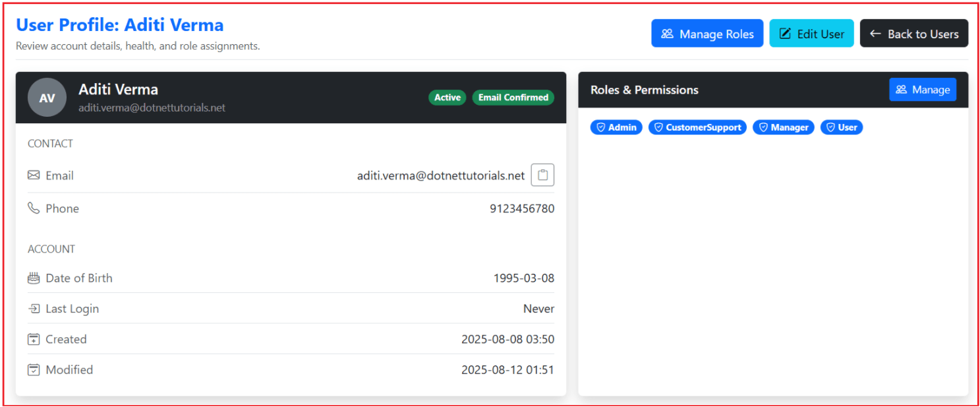Open Manage Roles
The image size is (980, 407).
706,33
